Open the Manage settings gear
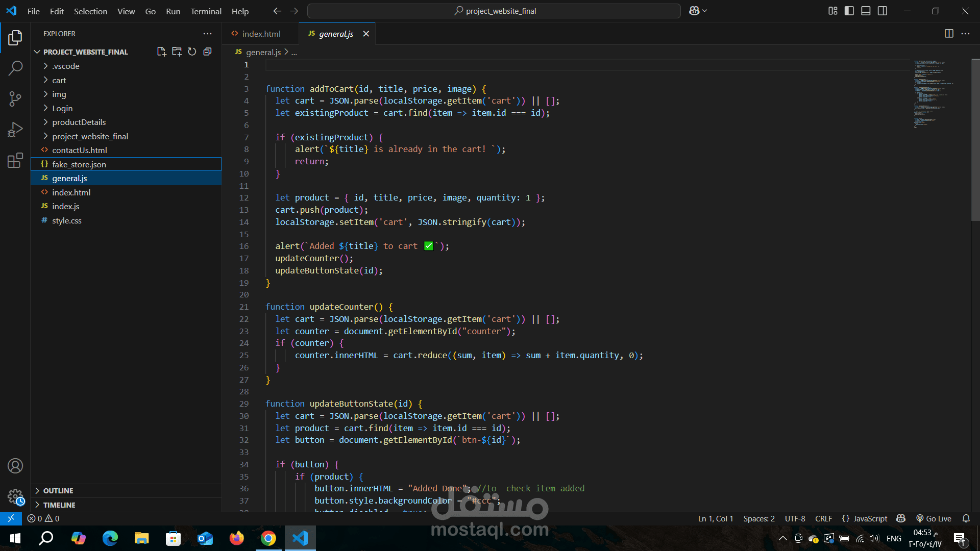Image resolution: width=980 pixels, height=551 pixels. 15,496
